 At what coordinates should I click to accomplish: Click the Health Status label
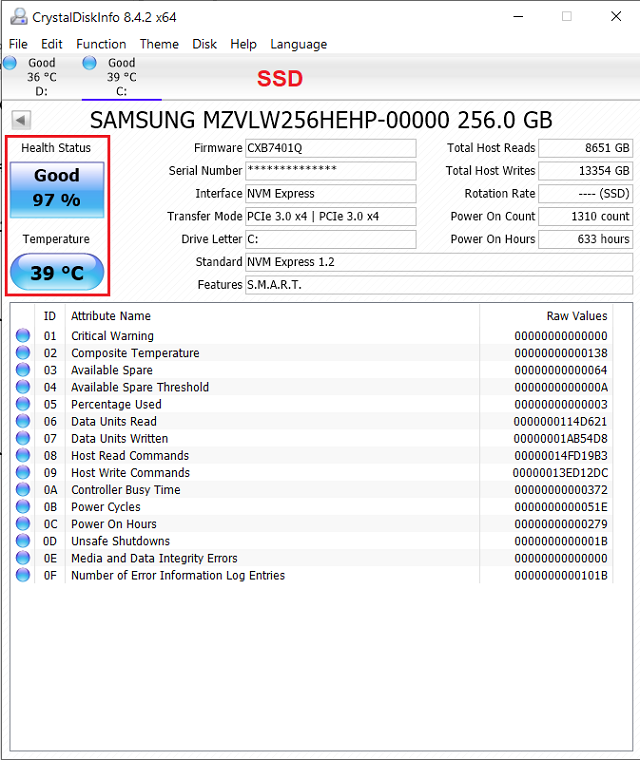[x=56, y=148]
